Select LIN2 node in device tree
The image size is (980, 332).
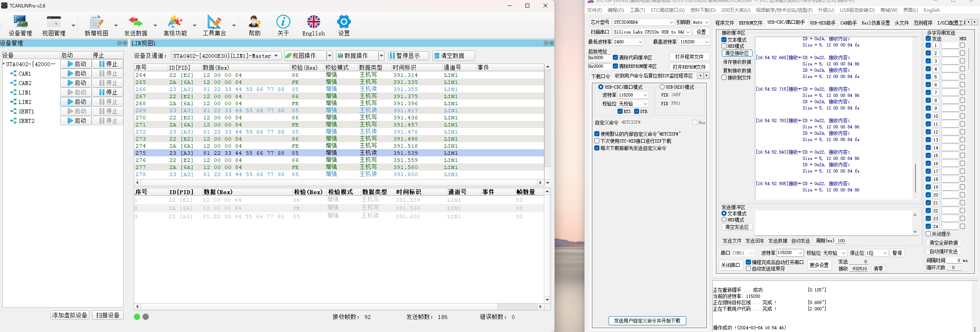25,102
